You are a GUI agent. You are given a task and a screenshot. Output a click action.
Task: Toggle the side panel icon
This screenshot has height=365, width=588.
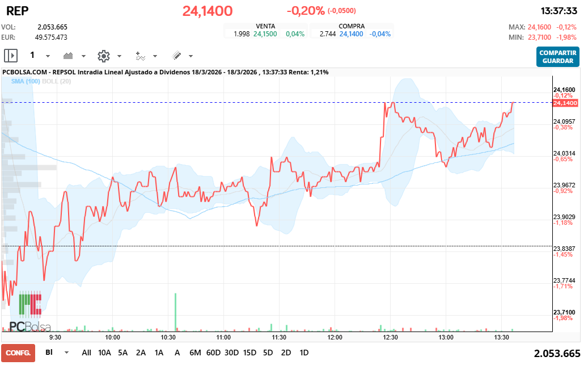[x=10, y=55]
